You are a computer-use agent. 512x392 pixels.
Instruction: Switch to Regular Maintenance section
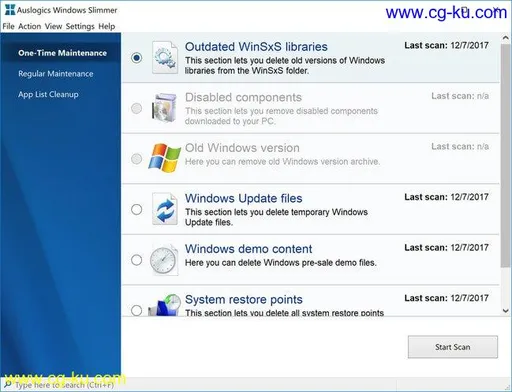(56, 74)
